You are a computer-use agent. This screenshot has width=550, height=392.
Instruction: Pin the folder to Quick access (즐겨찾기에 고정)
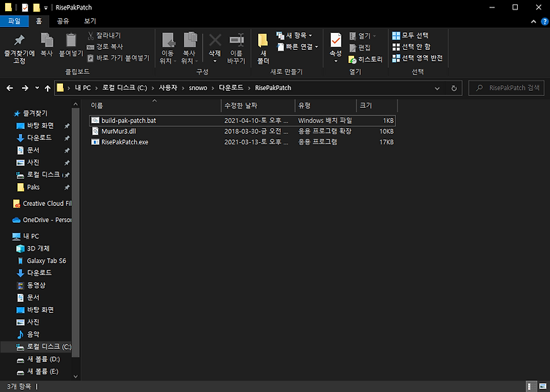(x=19, y=49)
